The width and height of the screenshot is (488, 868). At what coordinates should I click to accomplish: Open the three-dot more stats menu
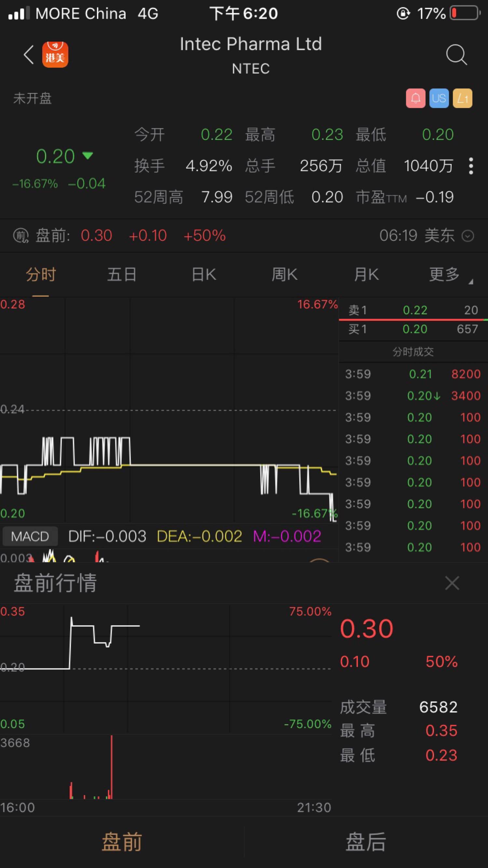(x=471, y=166)
